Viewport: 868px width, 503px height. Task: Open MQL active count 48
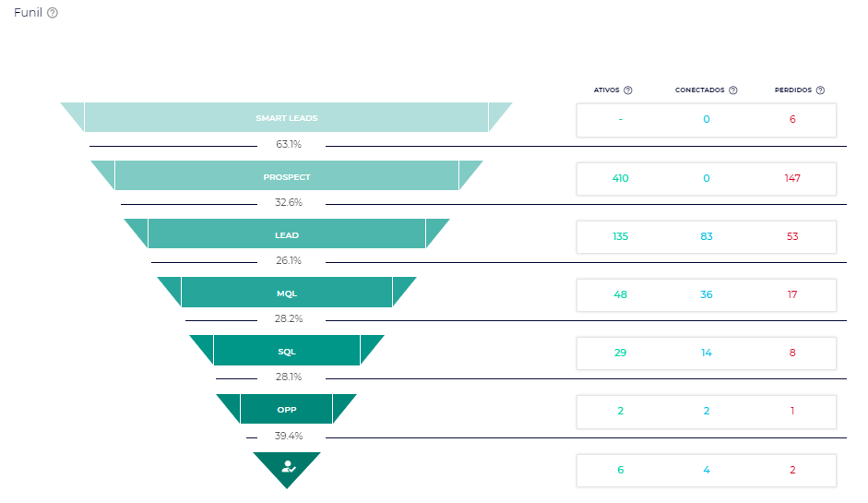[621, 294]
